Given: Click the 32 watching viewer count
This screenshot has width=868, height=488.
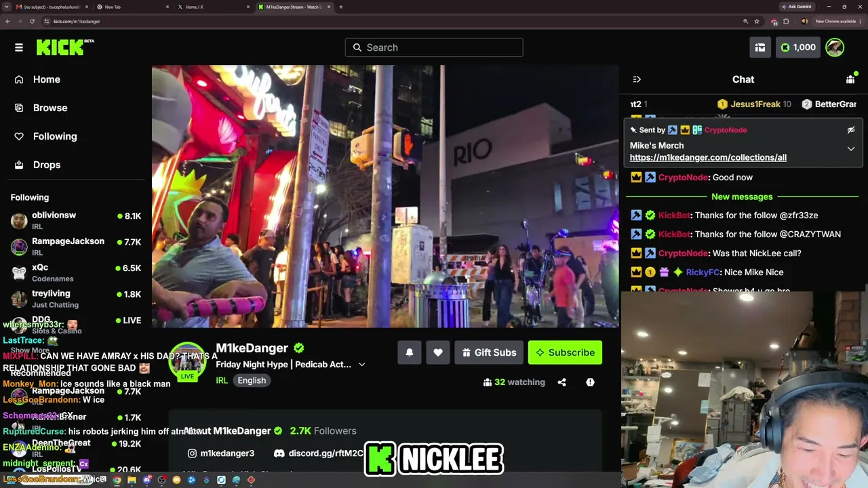Looking at the screenshot, I should click(x=514, y=382).
